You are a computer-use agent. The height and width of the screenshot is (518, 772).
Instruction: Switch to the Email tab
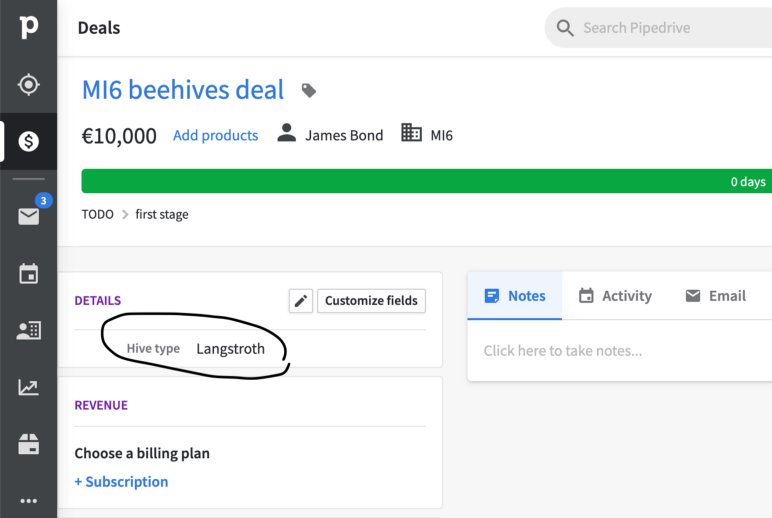click(715, 296)
